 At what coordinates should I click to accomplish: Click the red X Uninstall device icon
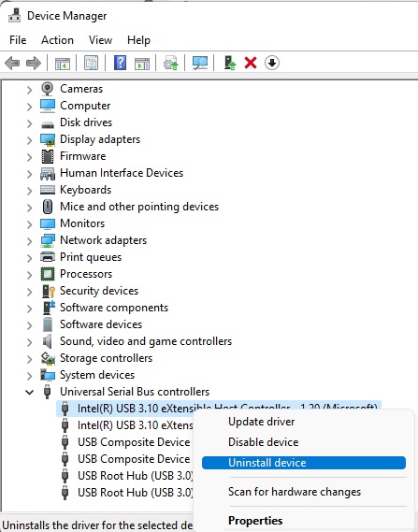pyautogui.click(x=251, y=63)
